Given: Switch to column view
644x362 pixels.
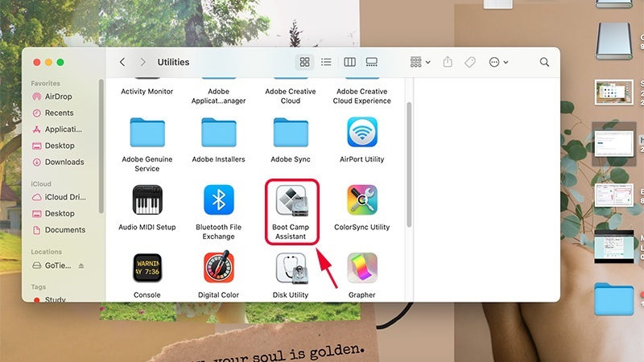Looking at the screenshot, I should click(349, 62).
